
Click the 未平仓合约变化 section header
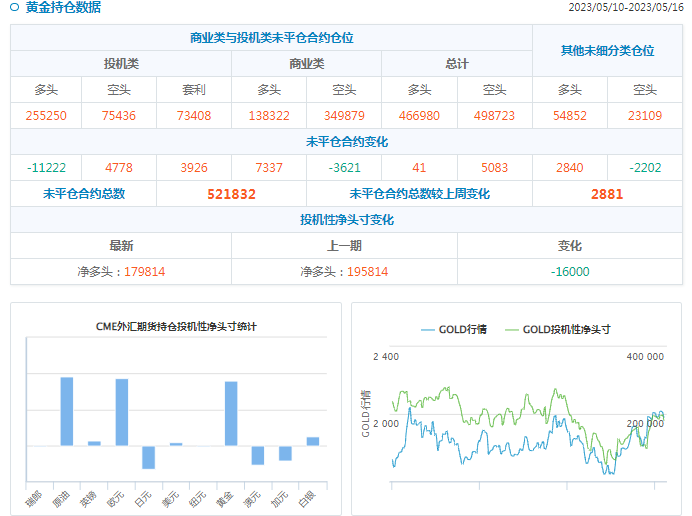[x=346, y=142]
